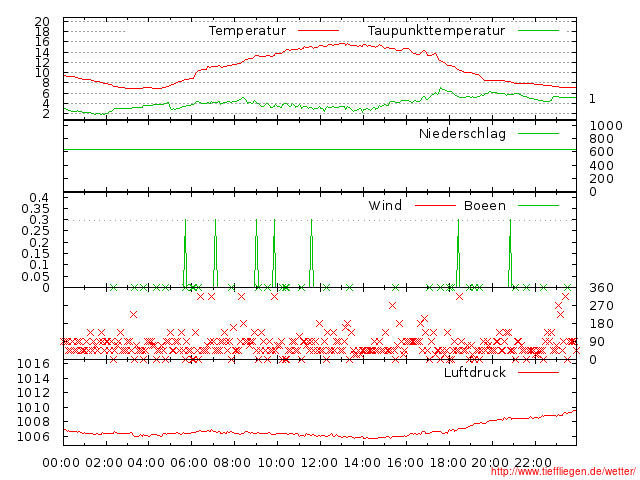The image size is (640, 480).
Task: Click the 00:00 time axis label
Action: click(x=61, y=462)
